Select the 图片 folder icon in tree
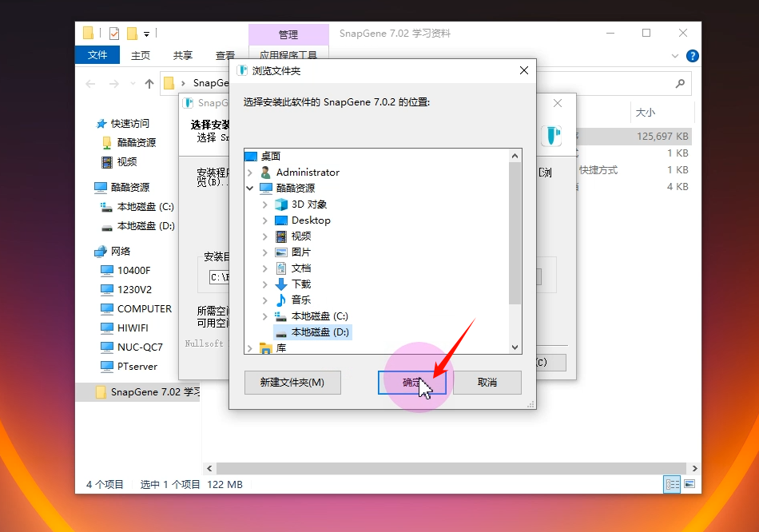This screenshot has height=532, width=759. click(281, 252)
